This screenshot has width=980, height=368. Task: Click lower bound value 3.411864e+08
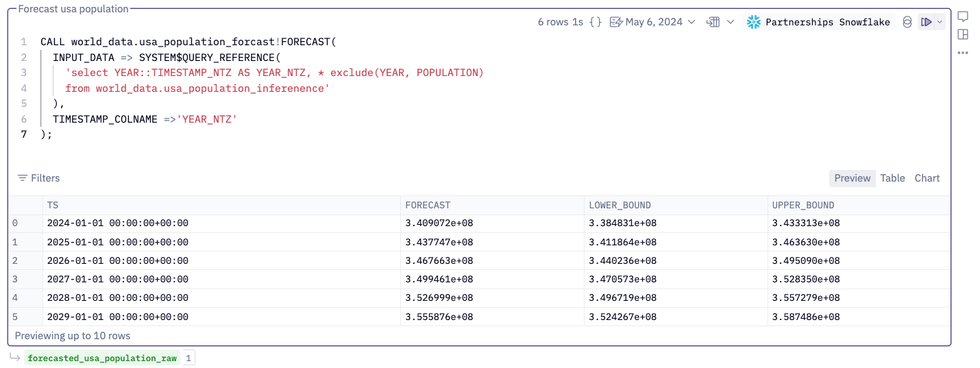coord(622,242)
